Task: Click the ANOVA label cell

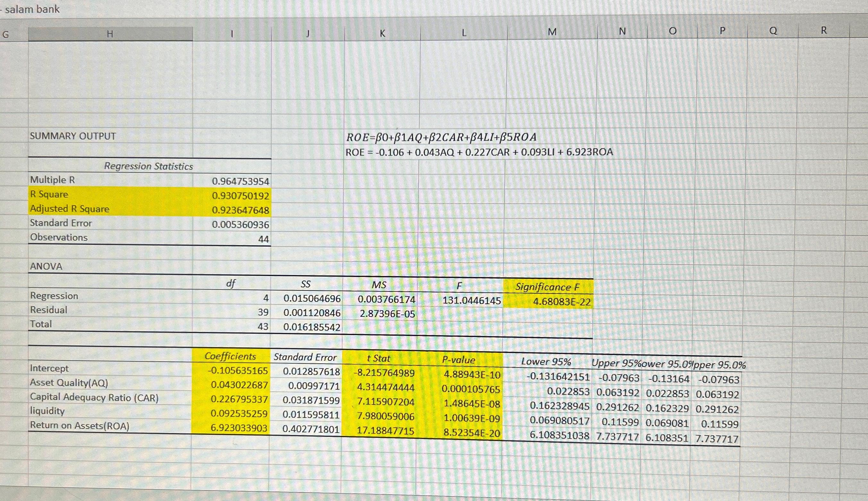Action: coord(46,266)
